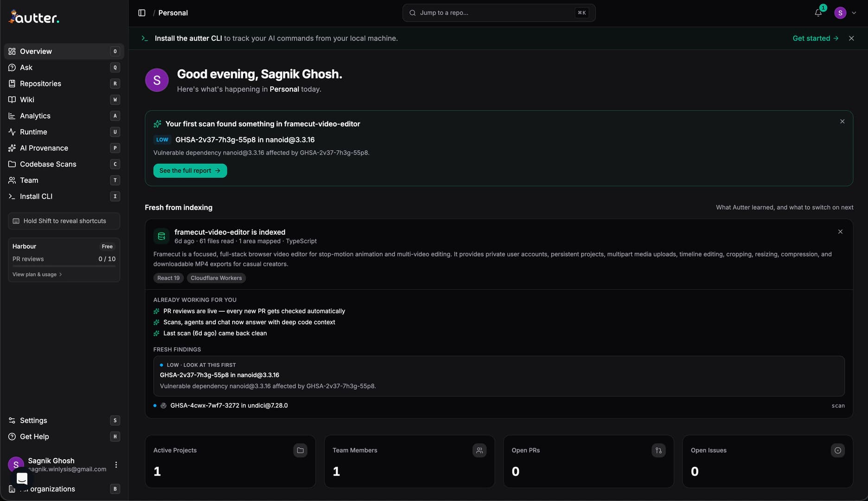Click the Ask question-bubble icon
The height and width of the screenshot is (501, 868).
pos(12,68)
